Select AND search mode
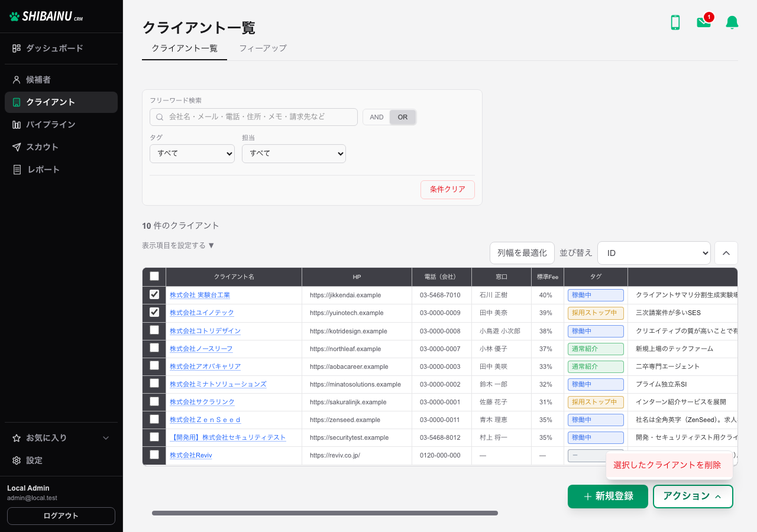The width and height of the screenshot is (757, 532). [x=377, y=117]
